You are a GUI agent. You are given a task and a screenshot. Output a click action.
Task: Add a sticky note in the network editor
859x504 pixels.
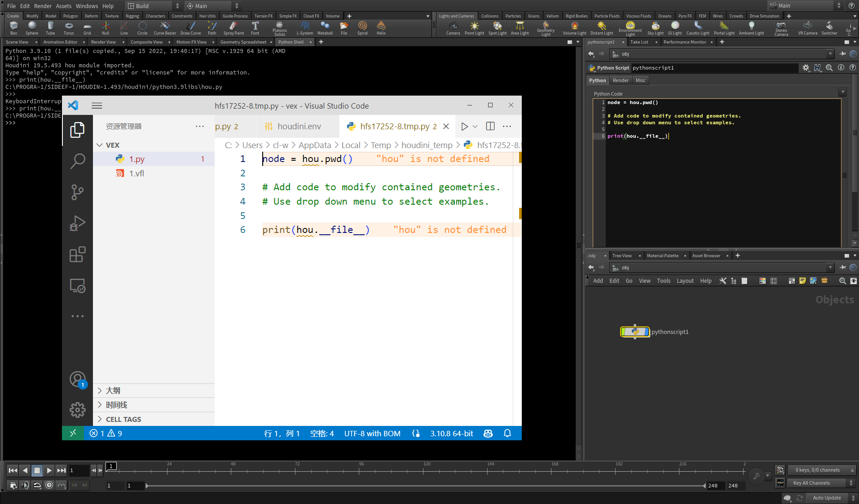[802, 280]
